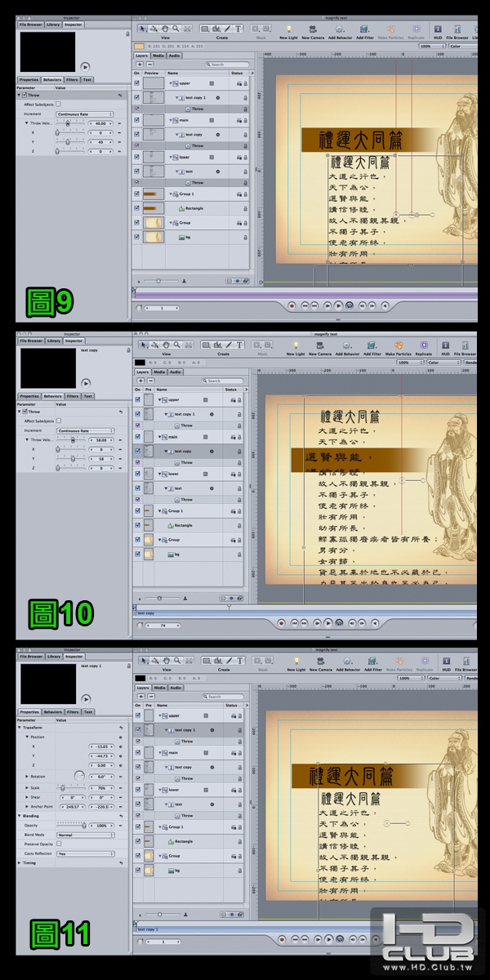Click the plus button in figure 9 Layers panel
Image resolution: width=490 pixels, height=980 pixels.
[x=139, y=64]
